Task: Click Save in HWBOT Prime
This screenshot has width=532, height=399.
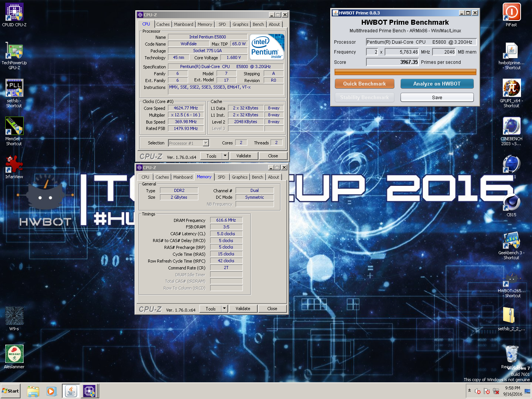Action: pos(437,97)
